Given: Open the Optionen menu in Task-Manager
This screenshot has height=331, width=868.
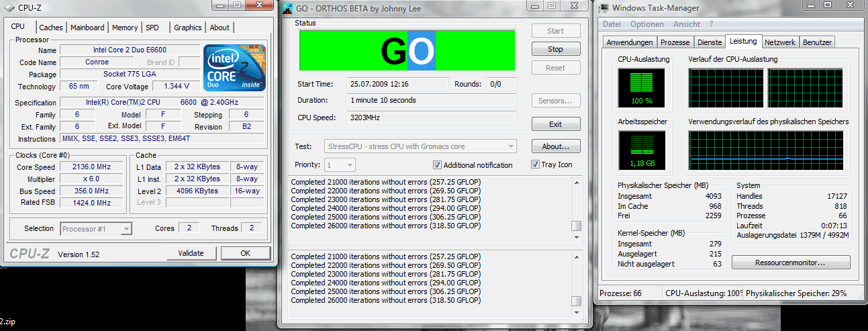Looking at the screenshot, I should (647, 24).
